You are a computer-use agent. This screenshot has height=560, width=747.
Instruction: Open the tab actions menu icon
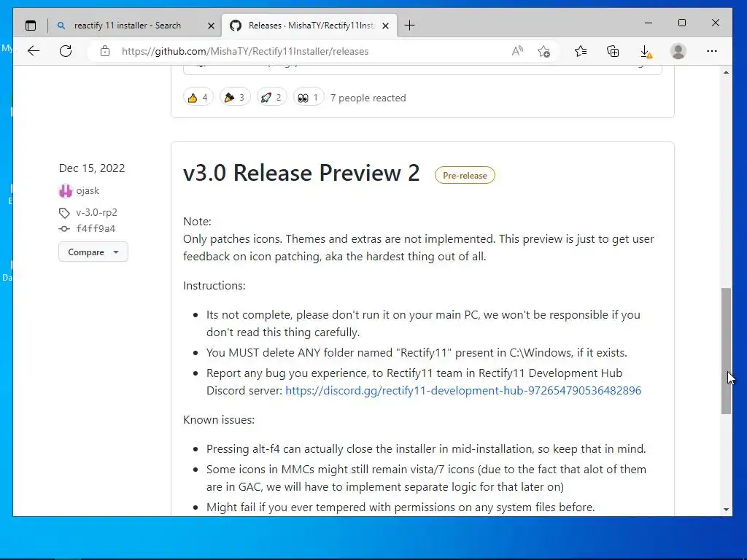point(31,26)
